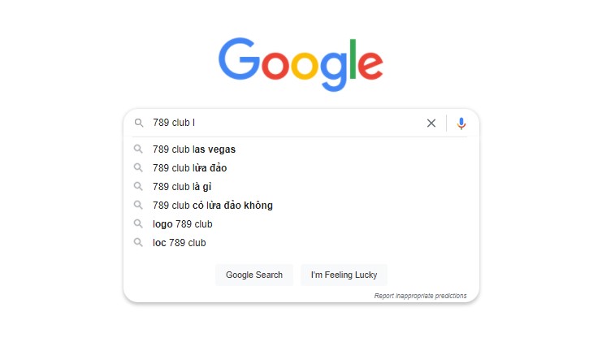Click the microphone voice search icon
Viewport: 615px width, 364px height.
461,123
